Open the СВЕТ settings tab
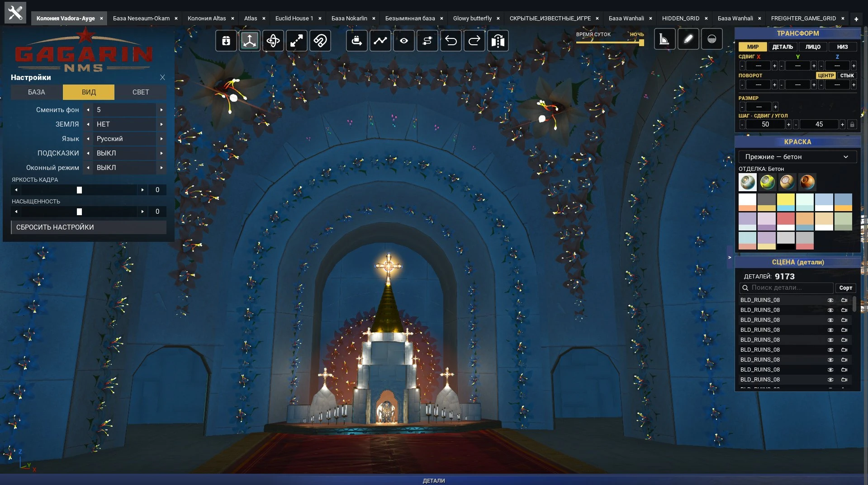Screen dimensions: 868x485 [141, 92]
